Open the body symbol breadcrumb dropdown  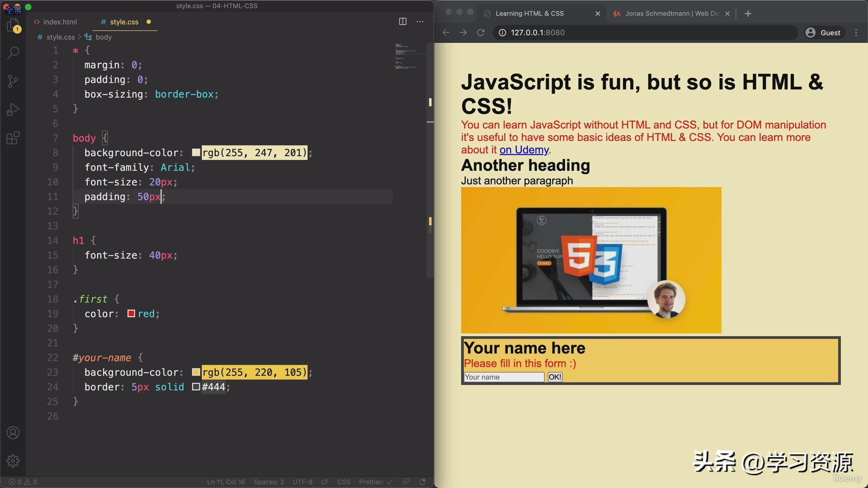click(105, 37)
